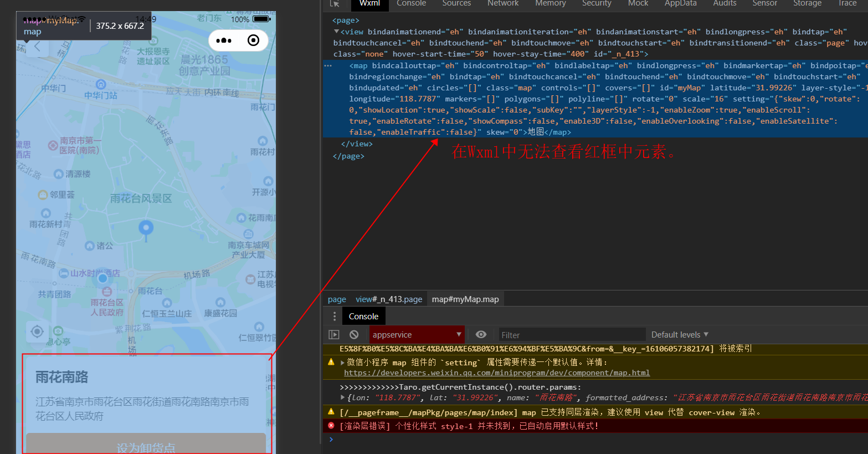The height and width of the screenshot is (454, 868).
Task: Click the mini program close target icon
Action: [253, 40]
